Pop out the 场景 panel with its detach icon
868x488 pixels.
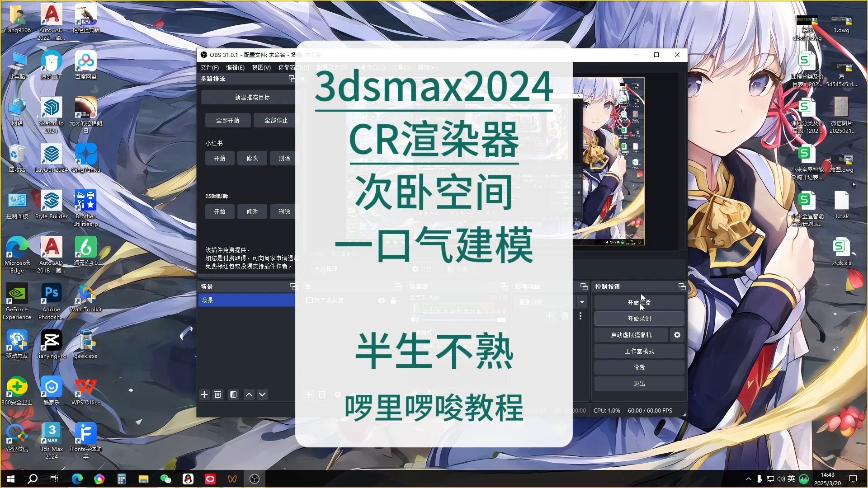[x=292, y=286]
